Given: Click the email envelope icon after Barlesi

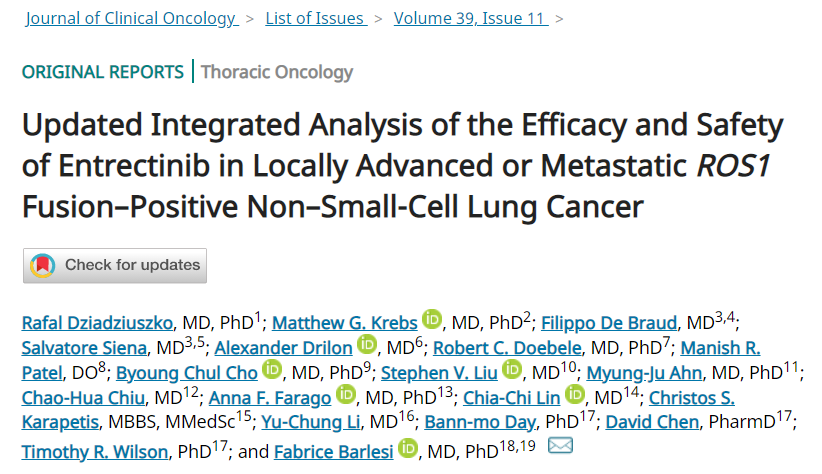Looking at the screenshot, I should 561,449.
